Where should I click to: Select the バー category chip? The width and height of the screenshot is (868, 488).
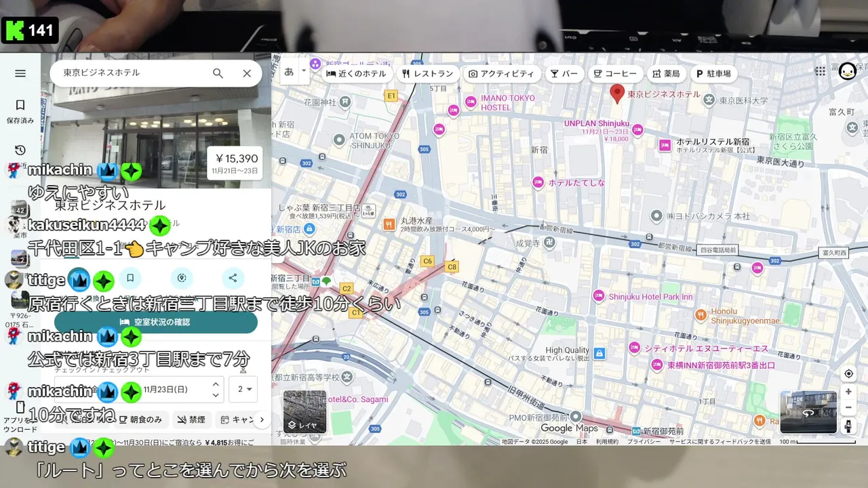pos(564,74)
